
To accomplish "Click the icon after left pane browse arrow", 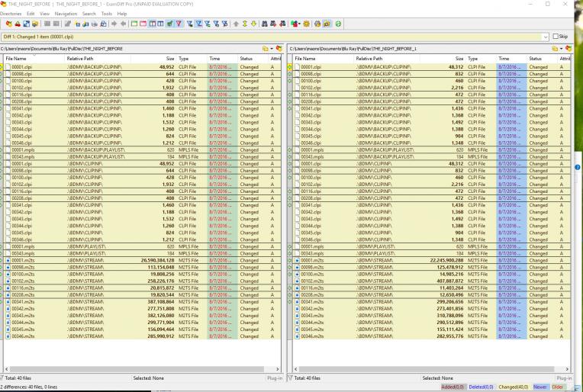I will (279, 49).
